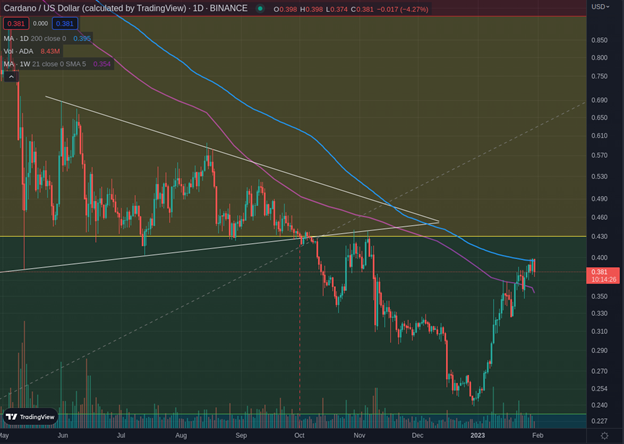624x444 pixels.
Task: Click the volume value 8.43M
Action: click(50, 51)
